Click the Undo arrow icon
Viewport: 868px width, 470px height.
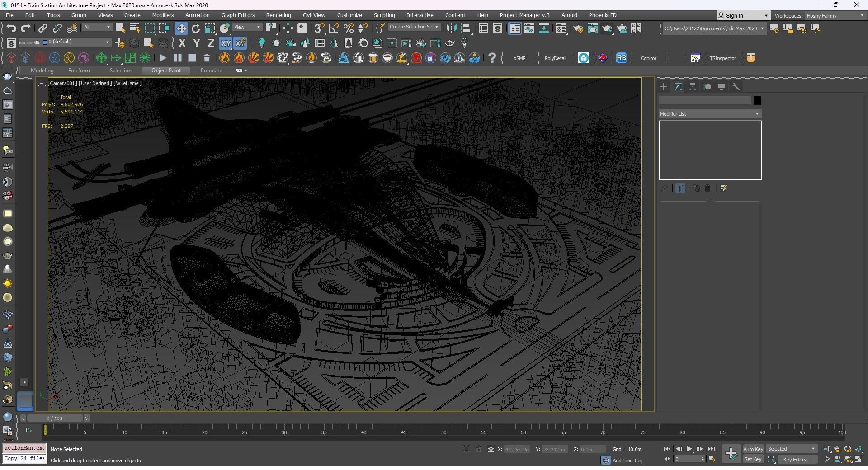[x=11, y=28]
